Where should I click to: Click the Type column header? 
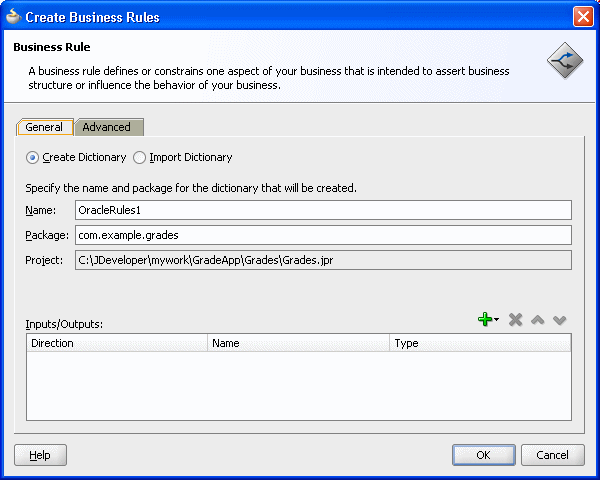(480, 343)
